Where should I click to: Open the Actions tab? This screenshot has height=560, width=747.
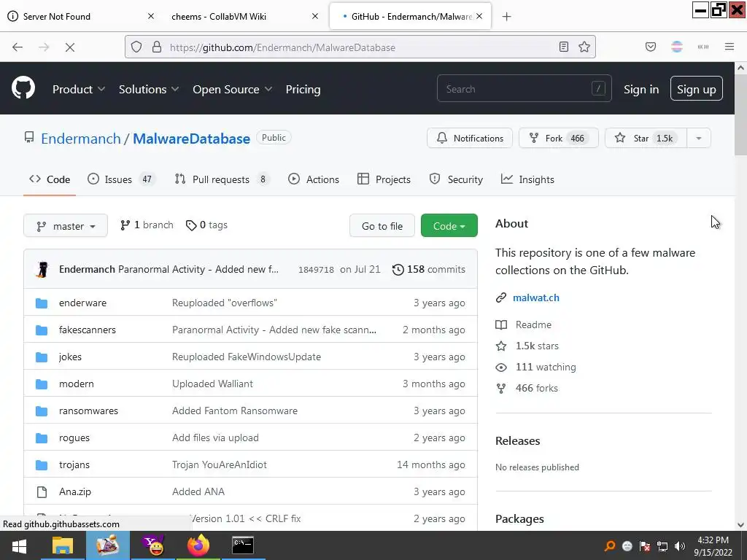(314, 179)
